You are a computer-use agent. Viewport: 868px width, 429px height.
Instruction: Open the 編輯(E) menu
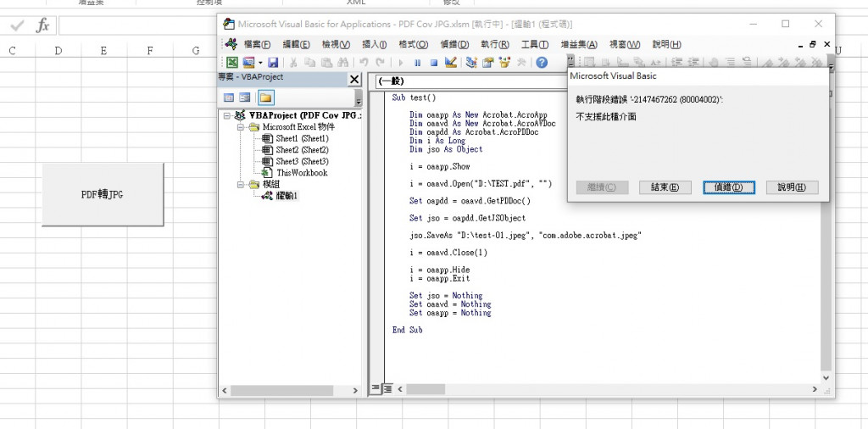[296, 45]
